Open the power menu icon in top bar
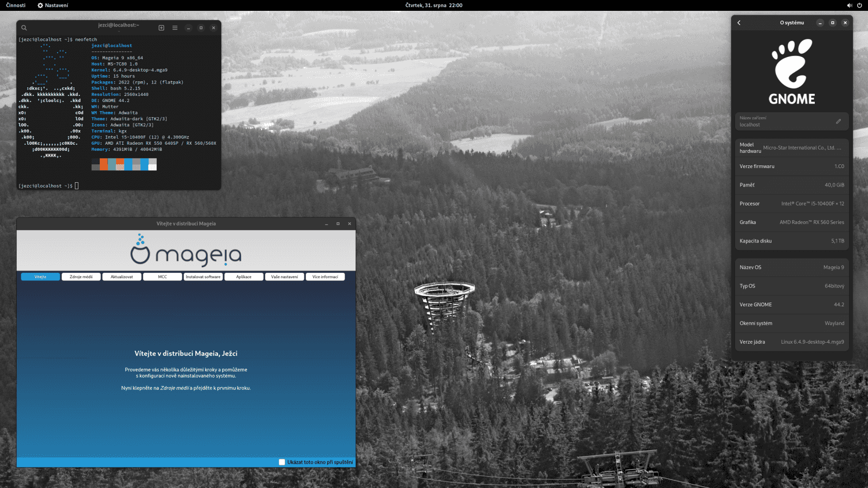 coord(859,5)
